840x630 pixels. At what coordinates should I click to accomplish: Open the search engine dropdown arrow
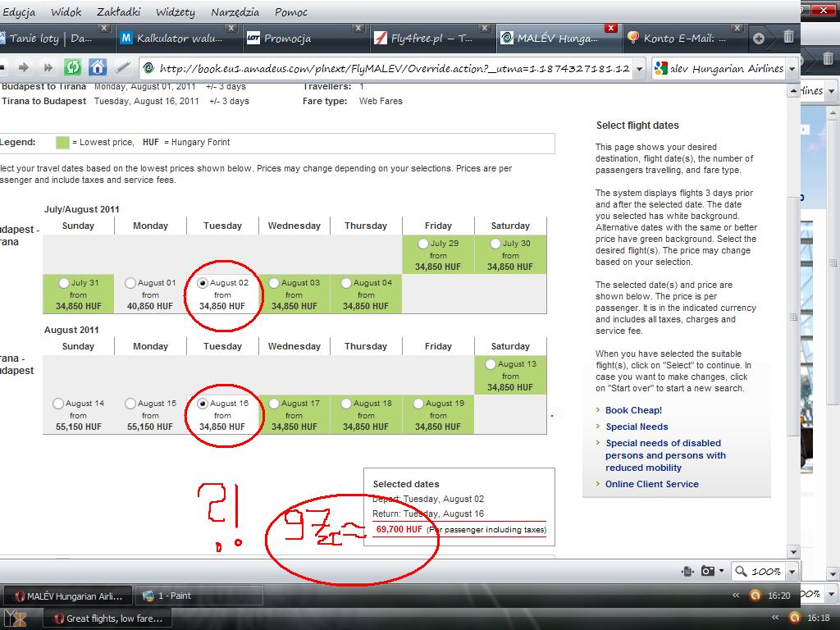tap(792, 69)
